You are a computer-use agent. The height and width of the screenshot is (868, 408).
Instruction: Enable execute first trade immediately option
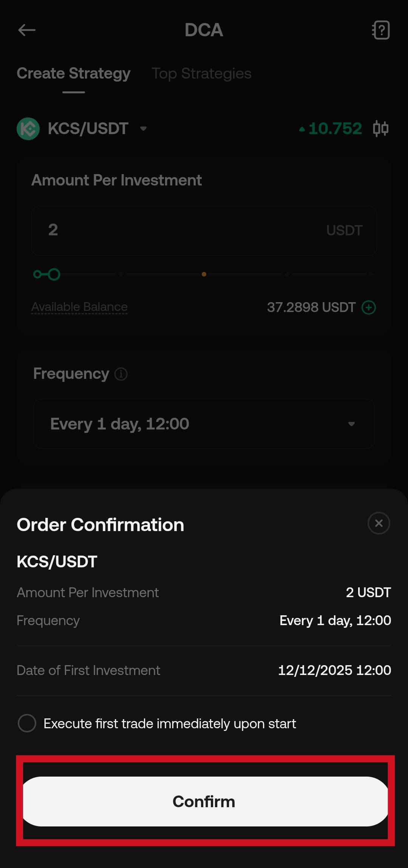point(27,723)
